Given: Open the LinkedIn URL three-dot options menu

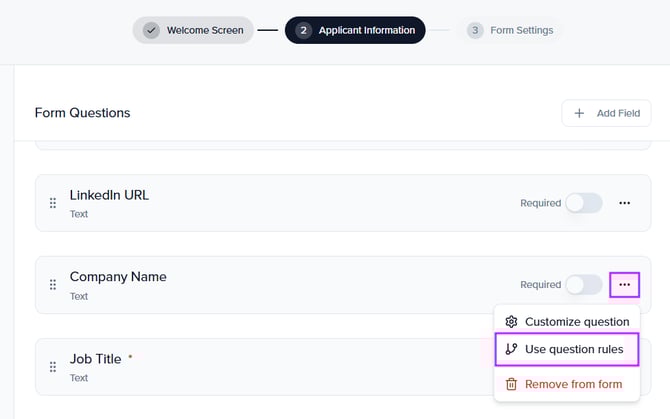Looking at the screenshot, I should (x=624, y=203).
